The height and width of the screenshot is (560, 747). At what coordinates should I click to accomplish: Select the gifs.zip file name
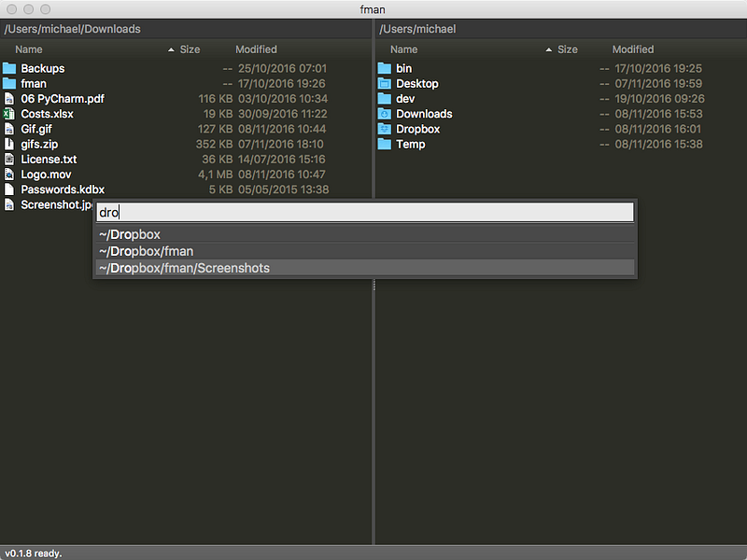(x=39, y=145)
